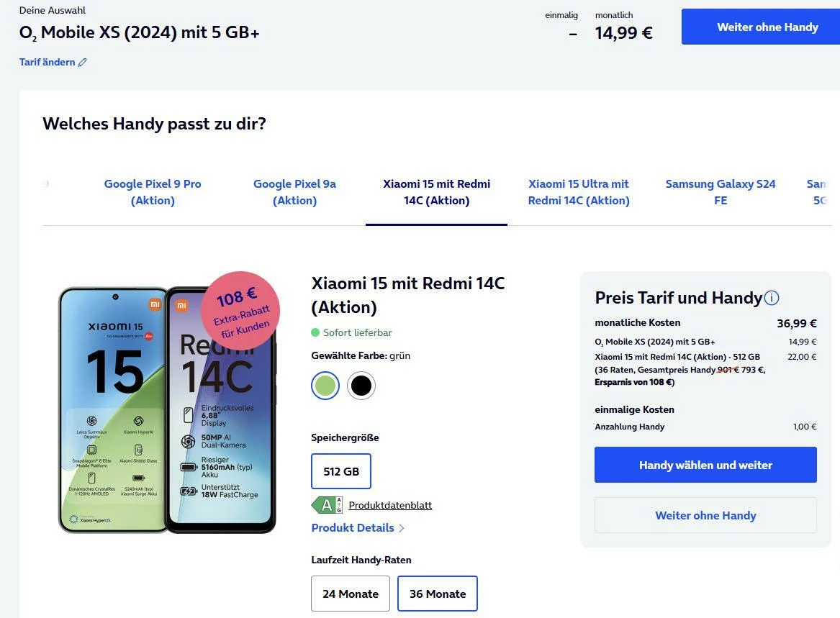The image size is (840, 618).
Task: Expand Produkt Details chevron link
Action: click(x=358, y=528)
